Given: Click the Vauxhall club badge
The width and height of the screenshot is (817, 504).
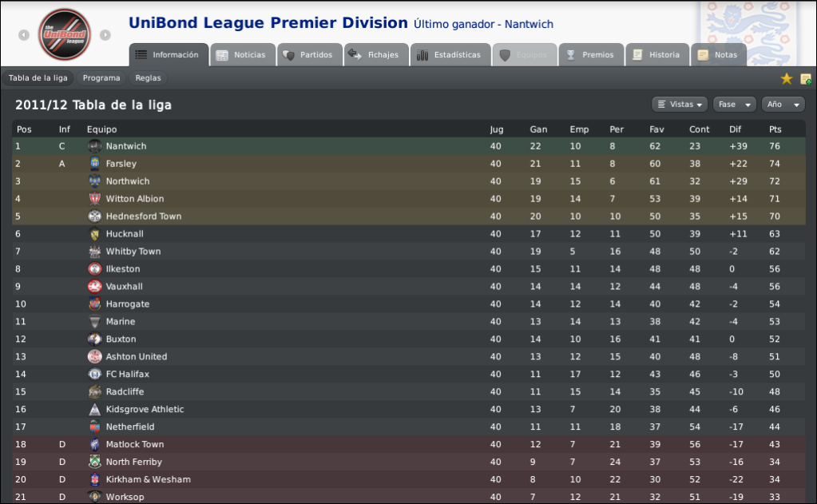Looking at the screenshot, I should [x=94, y=286].
